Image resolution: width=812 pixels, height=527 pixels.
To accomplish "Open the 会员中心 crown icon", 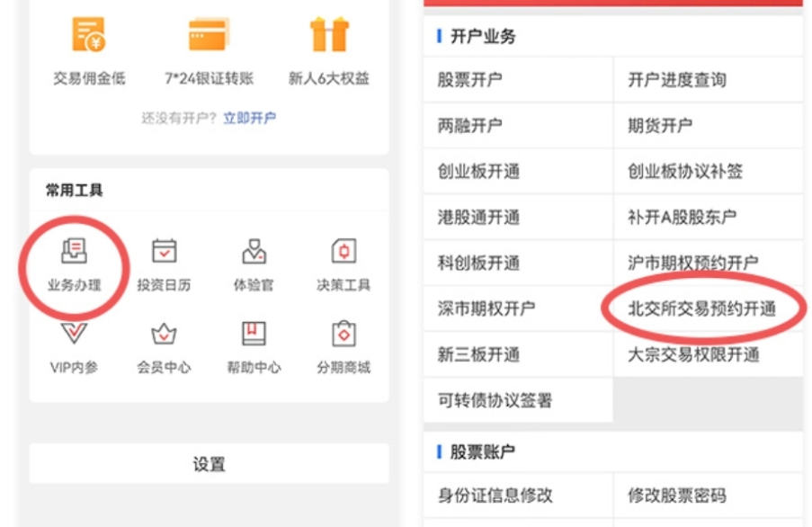I will pyautogui.click(x=164, y=335).
